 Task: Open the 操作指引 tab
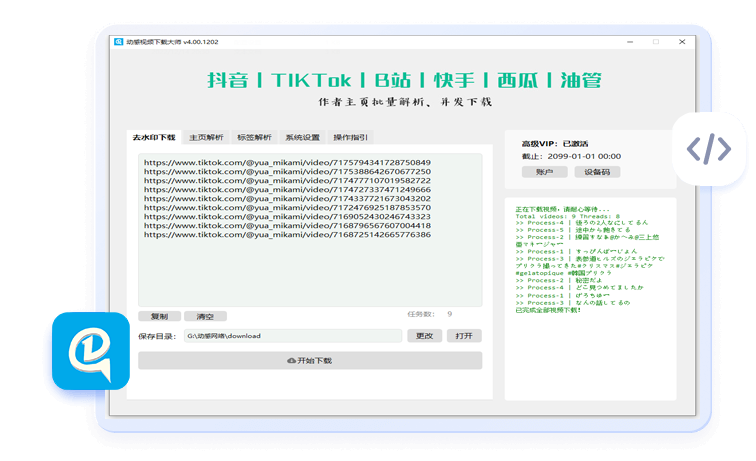pyautogui.click(x=351, y=137)
